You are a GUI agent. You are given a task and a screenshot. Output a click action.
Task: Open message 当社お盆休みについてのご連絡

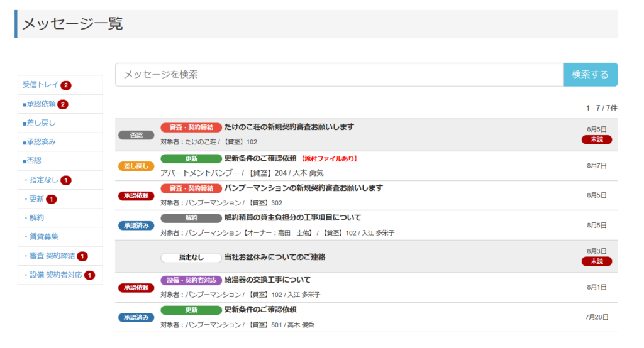274,257
